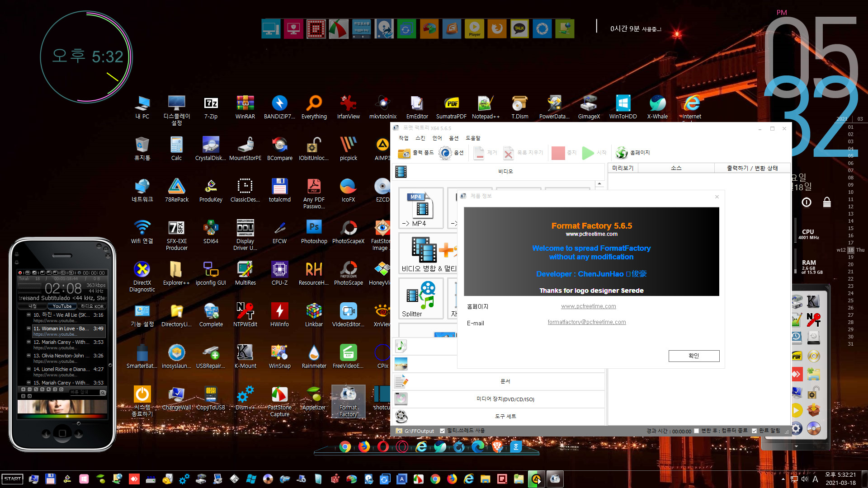The height and width of the screenshot is (488, 868).
Task: Click the playlist scrollbar knob on phone edge
Action: pos(110,365)
